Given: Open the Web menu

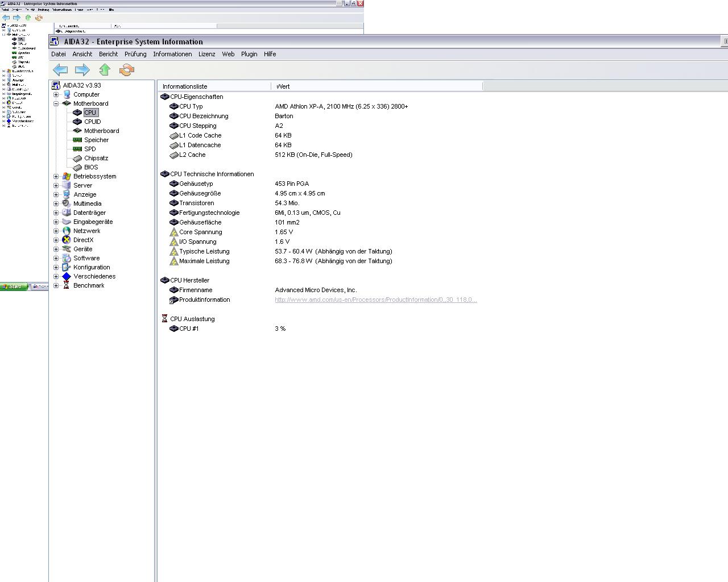Looking at the screenshot, I should coord(228,54).
